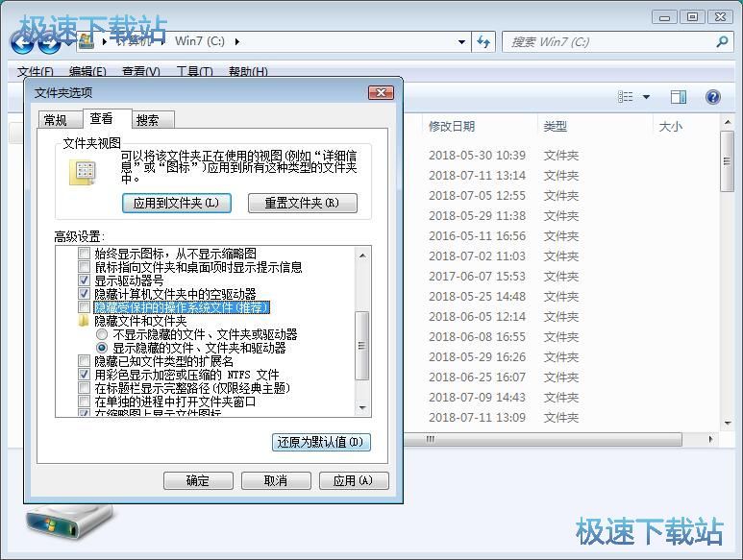
Task: Click the change view icon in Explorer toolbar
Action: pos(626,97)
